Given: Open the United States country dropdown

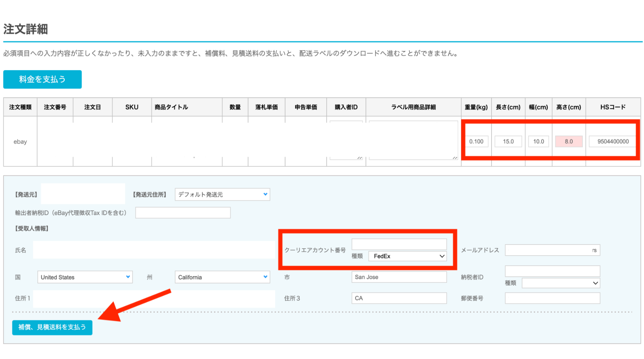Looking at the screenshot, I should point(85,277).
